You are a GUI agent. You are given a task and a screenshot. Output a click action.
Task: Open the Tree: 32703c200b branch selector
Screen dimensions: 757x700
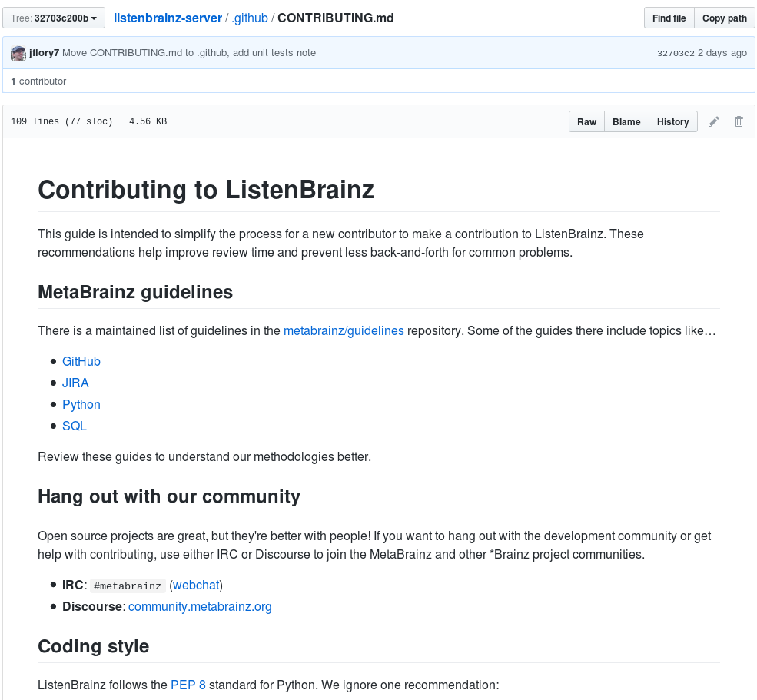coord(53,17)
